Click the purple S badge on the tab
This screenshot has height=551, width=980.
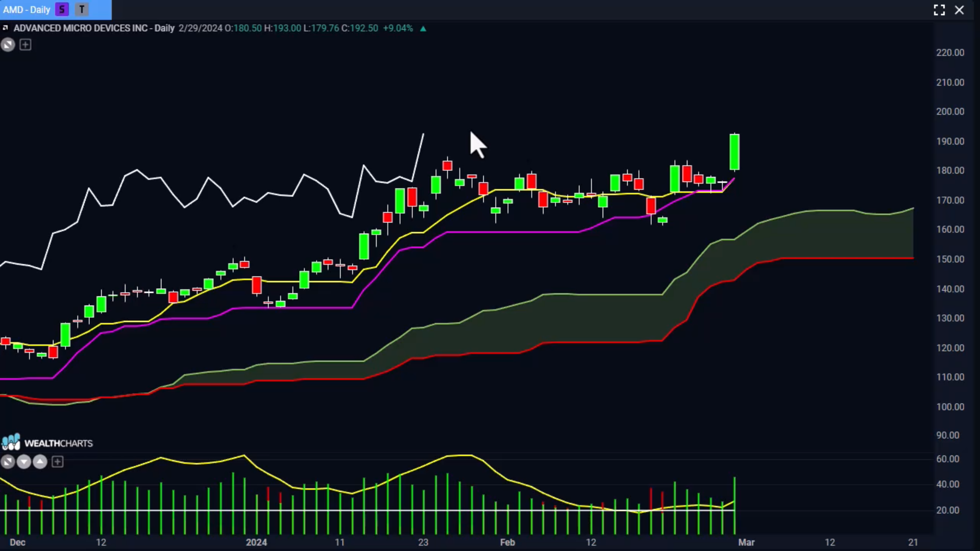62,10
